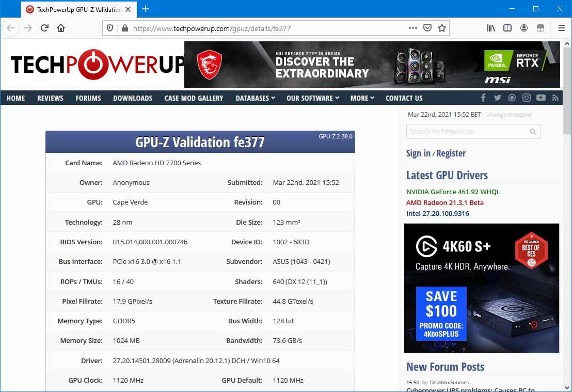This screenshot has height=392, width=572.
Task: Select Subvendor ASUS (1043 - 0421)
Action: pyautogui.click(x=301, y=262)
